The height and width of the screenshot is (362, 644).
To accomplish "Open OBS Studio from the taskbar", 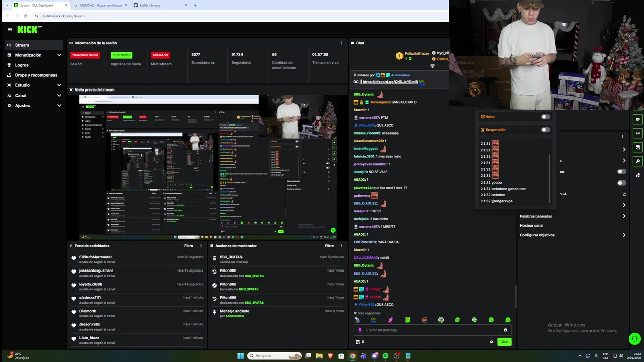I will tap(396, 356).
